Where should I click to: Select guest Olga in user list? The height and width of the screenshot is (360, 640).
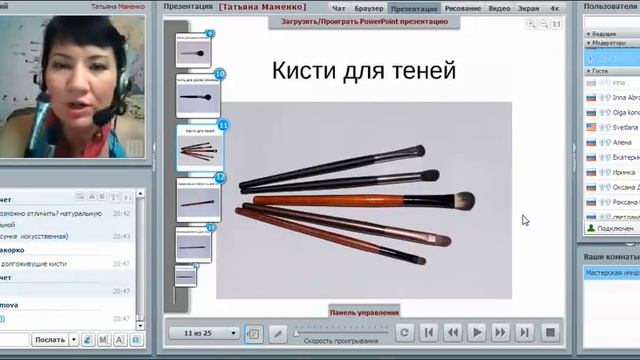(612, 113)
